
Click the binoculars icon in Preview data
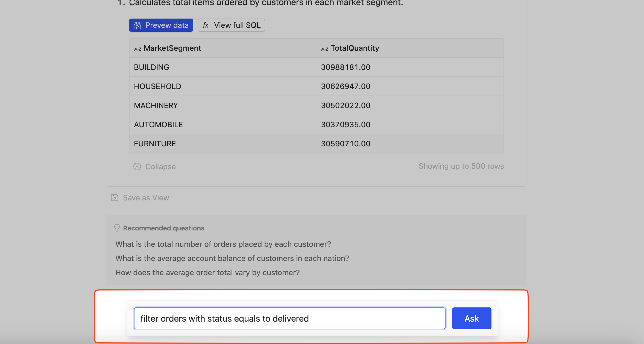tap(137, 25)
